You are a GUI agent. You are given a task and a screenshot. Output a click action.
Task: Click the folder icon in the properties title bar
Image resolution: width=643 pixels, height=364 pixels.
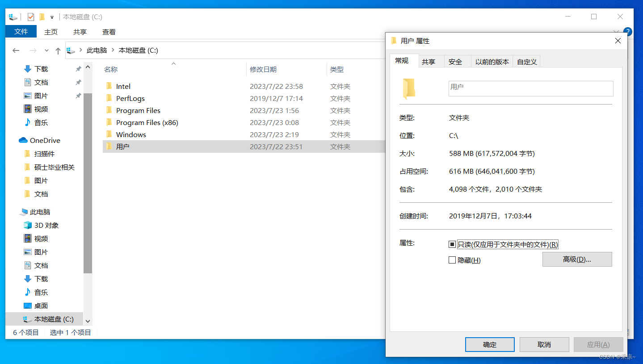click(x=394, y=41)
